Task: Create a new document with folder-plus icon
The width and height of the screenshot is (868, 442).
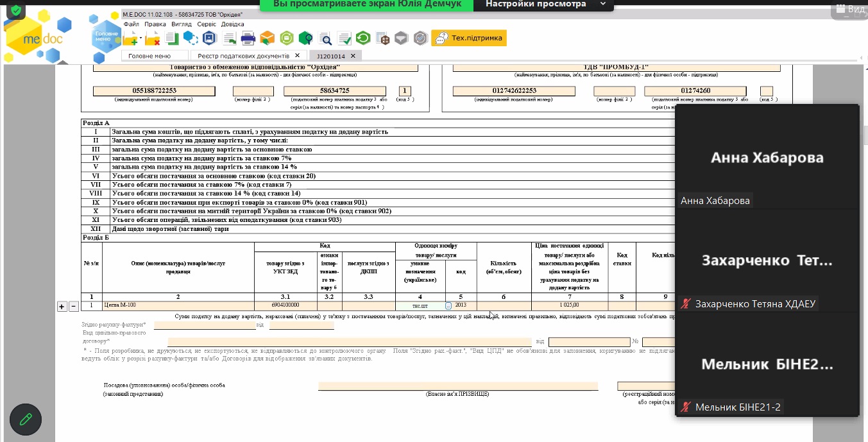Action: [x=131, y=38]
